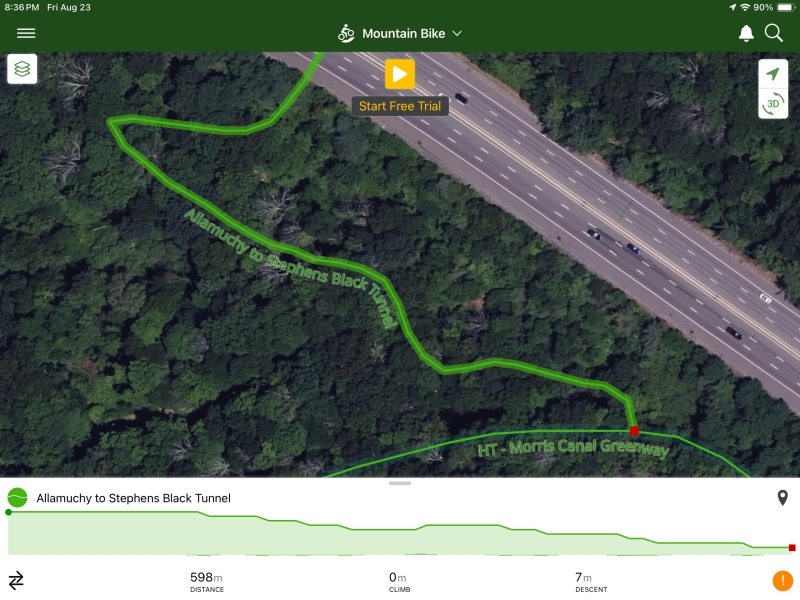The height and width of the screenshot is (600, 800).
Task: Center map on current location arrow
Action: (x=773, y=74)
